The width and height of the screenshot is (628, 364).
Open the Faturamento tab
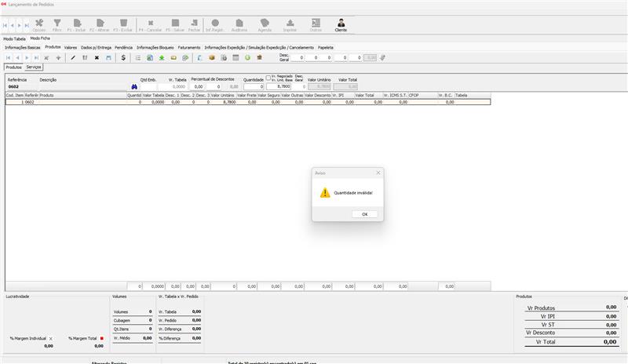pyautogui.click(x=188, y=47)
